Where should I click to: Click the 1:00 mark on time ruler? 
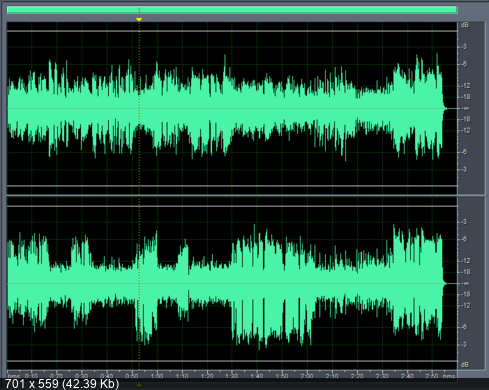point(157,376)
